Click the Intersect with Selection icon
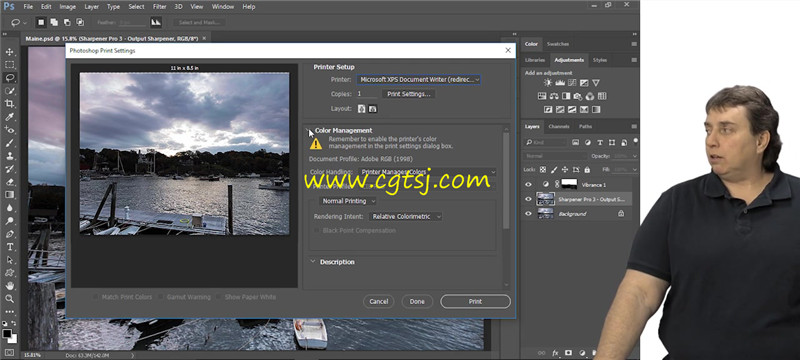Viewport: 800px width, 360px height. [x=80, y=22]
